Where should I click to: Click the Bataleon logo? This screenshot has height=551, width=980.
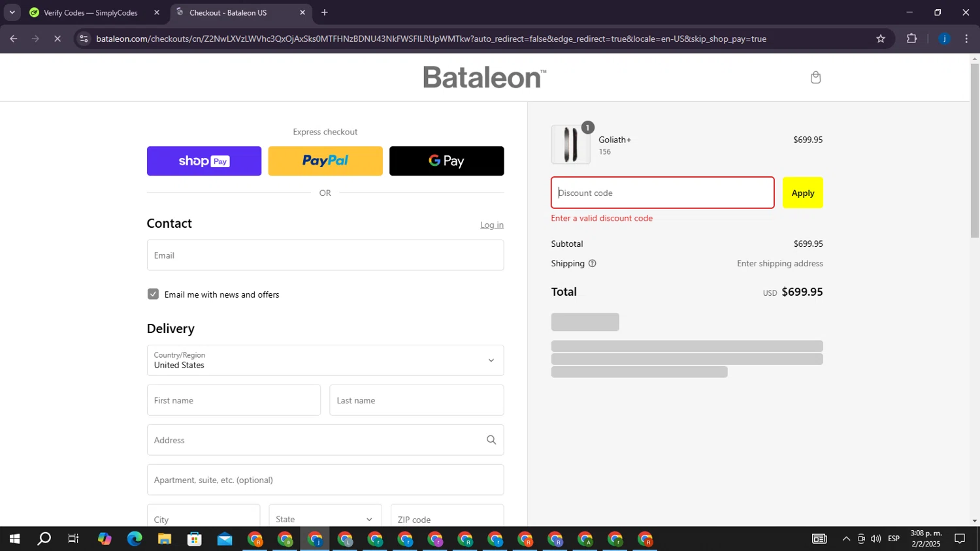pyautogui.click(x=485, y=77)
